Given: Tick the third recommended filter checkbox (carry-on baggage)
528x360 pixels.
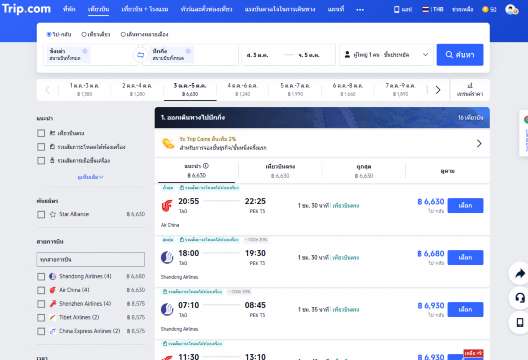Looking at the screenshot, I should point(41,160).
